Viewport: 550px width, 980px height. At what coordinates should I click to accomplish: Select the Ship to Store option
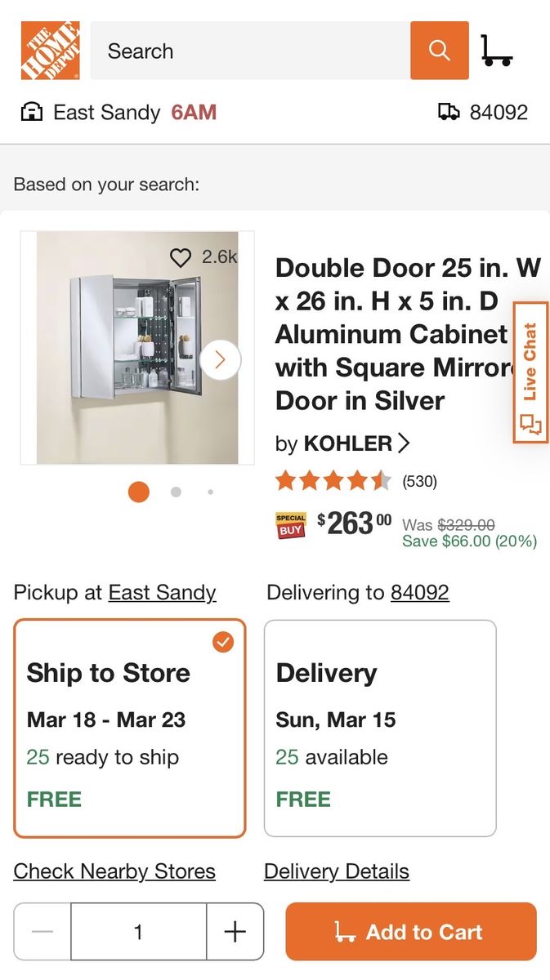point(129,728)
